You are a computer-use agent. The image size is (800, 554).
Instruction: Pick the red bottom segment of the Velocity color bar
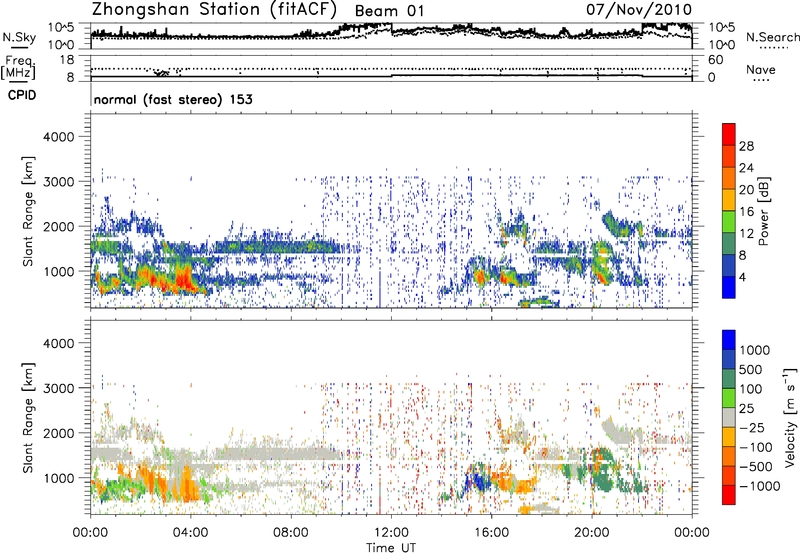click(729, 495)
